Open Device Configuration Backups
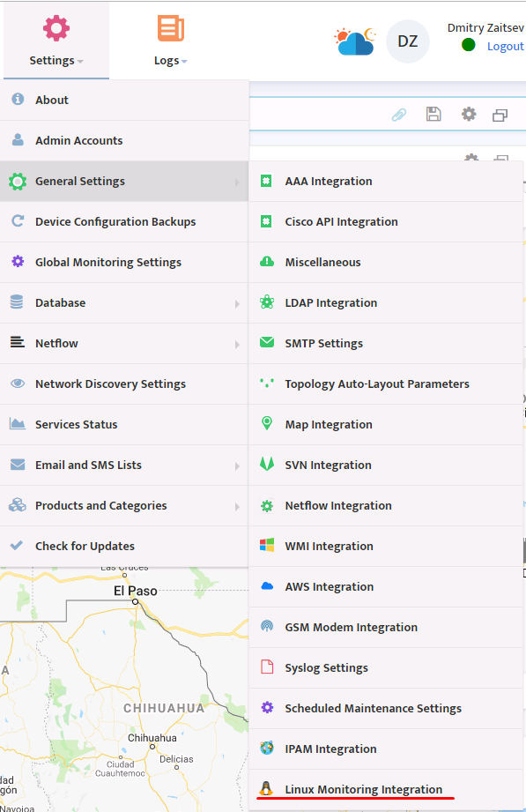526x812 pixels. [124, 221]
